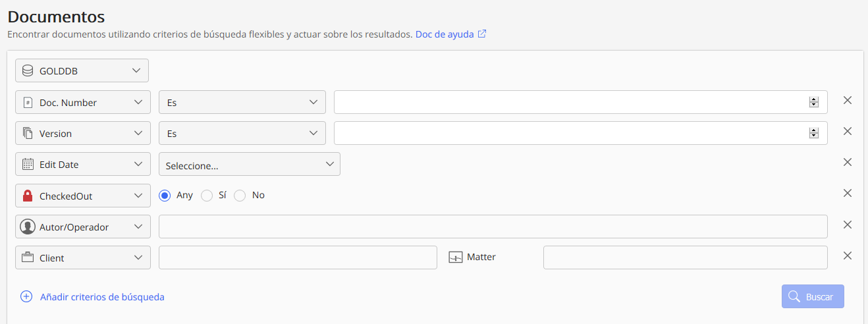Click the database icon beside GOLDDB
Image resolution: width=868 pixels, height=324 pixels.
(x=28, y=70)
